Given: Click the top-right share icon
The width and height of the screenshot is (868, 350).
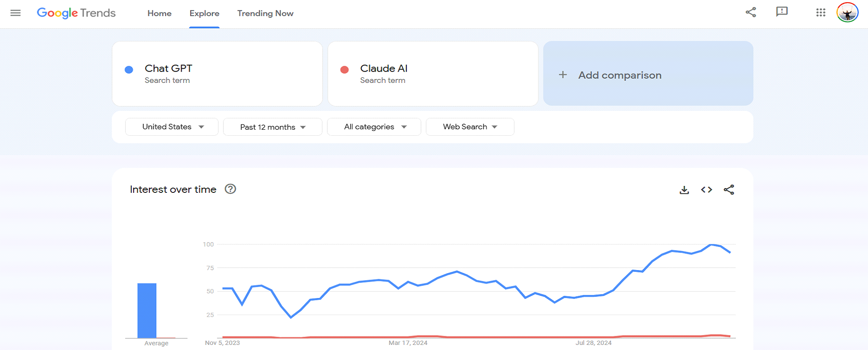Looking at the screenshot, I should 751,12.
